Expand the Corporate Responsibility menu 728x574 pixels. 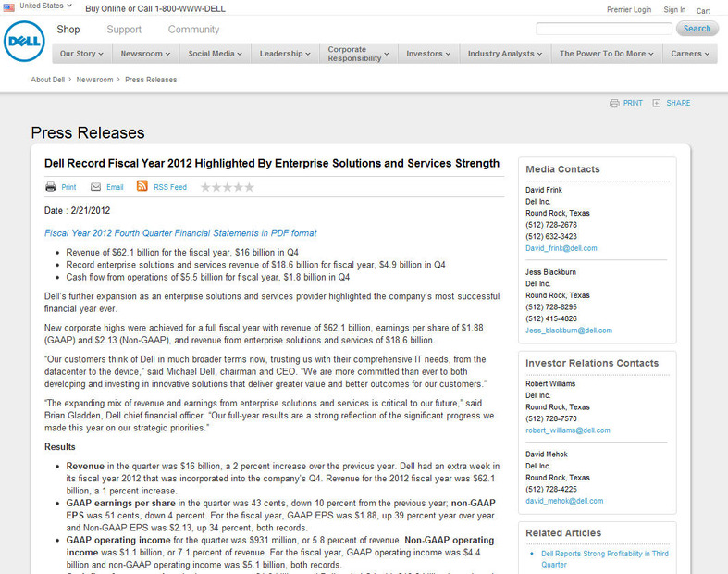coord(358,54)
